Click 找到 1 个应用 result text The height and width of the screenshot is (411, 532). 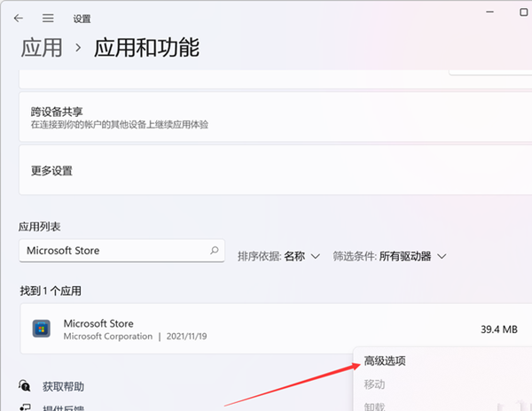(51, 291)
